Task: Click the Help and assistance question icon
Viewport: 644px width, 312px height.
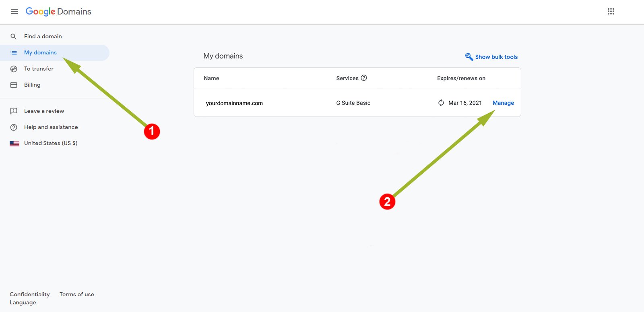Action: click(x=14, y=127)
